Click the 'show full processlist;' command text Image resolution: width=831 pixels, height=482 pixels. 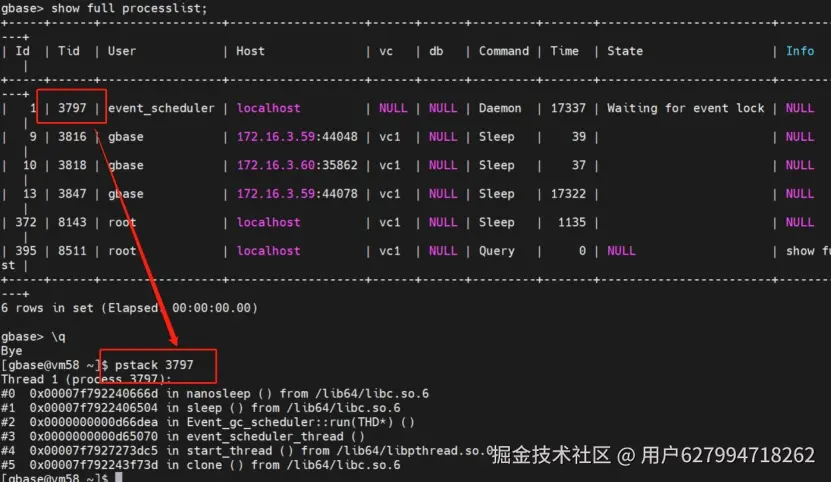coord(129,8)
